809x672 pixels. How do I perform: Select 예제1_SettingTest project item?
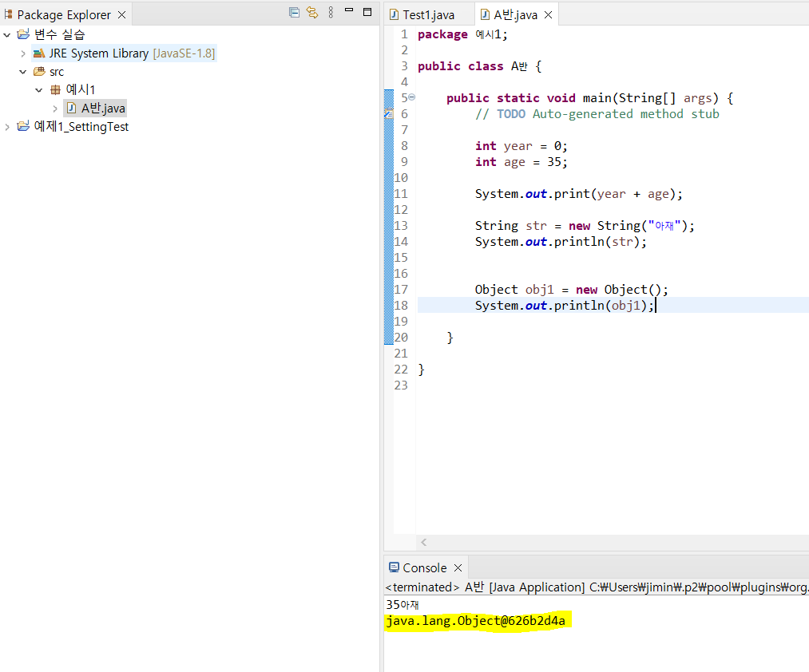[x=81, y=127]
